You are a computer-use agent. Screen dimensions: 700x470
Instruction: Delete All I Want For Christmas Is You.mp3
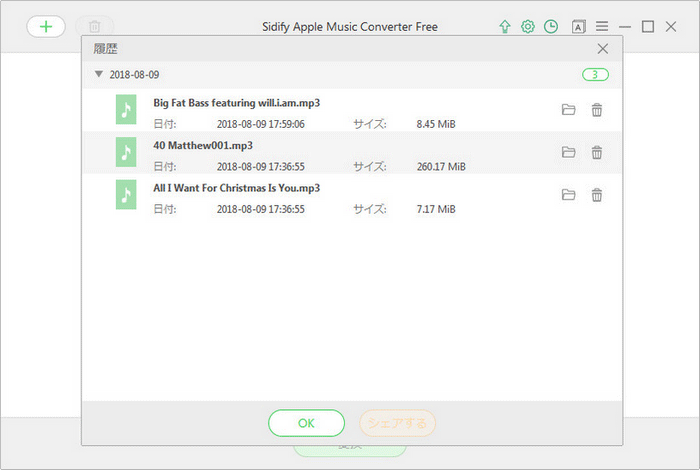pos(597,195)
